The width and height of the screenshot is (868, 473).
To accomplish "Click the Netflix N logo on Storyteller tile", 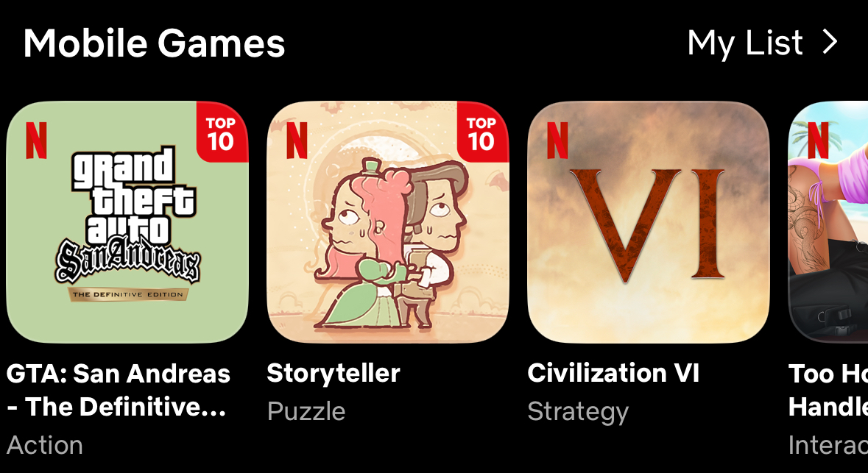I will click(297, 140).
